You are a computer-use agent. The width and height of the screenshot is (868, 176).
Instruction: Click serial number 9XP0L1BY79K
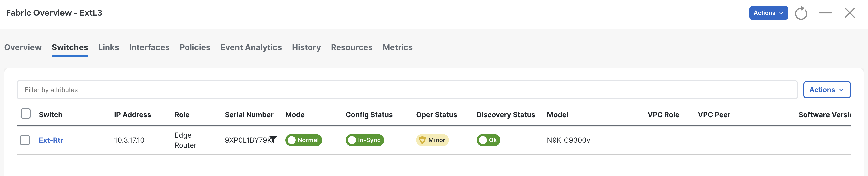pos(248,140)
